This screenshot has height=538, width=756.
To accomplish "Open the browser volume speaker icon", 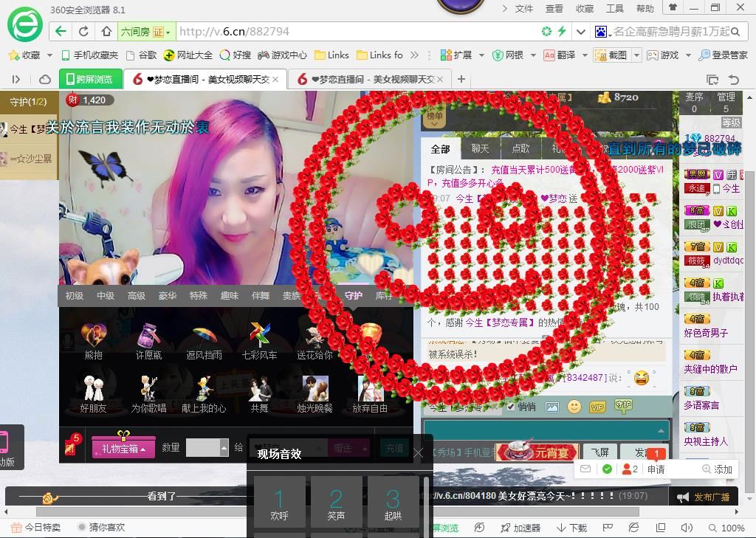I will 687,528.
